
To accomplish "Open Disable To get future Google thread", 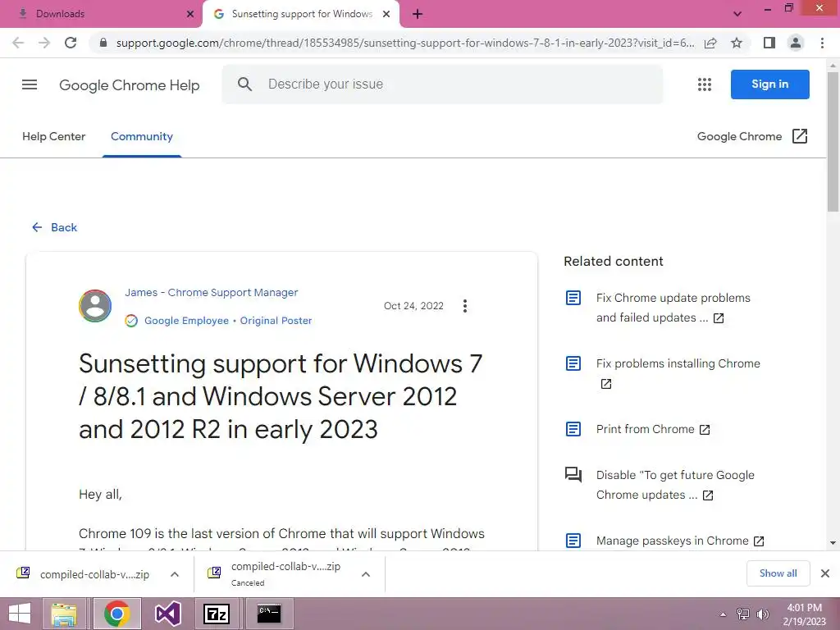I will tap(675, 485).
